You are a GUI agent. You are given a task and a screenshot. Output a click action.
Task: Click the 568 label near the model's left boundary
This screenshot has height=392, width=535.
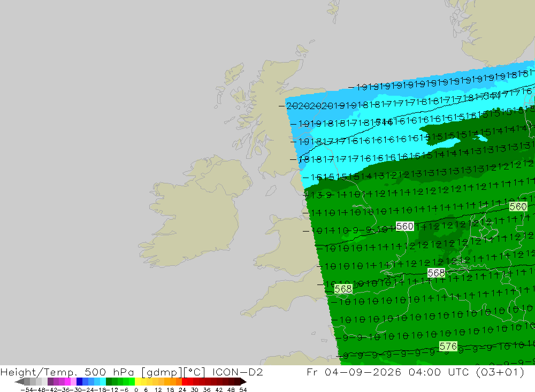click(x=343, y=289)
